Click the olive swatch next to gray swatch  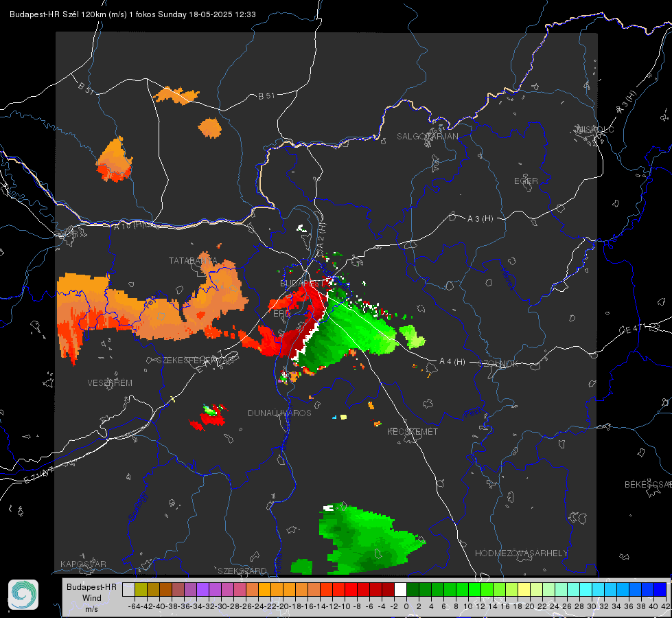point(141,589)
